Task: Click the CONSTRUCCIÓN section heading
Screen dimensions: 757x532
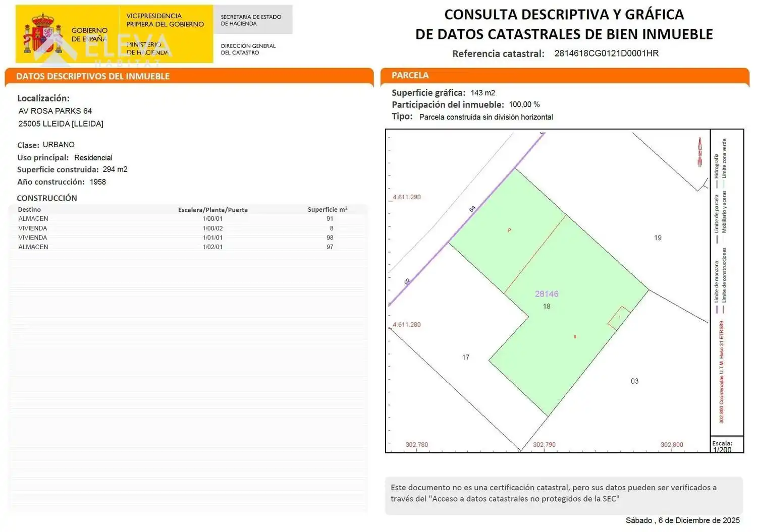Action: [47, 198]
